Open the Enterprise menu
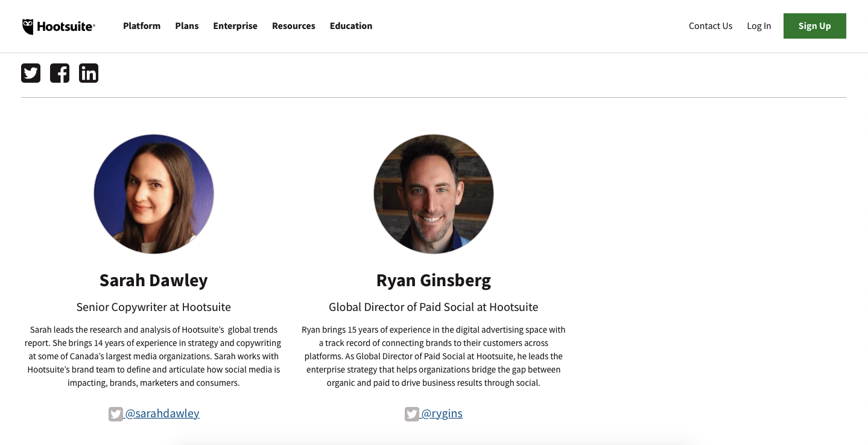This screenshot has width=868, height=445. point(235,26)
